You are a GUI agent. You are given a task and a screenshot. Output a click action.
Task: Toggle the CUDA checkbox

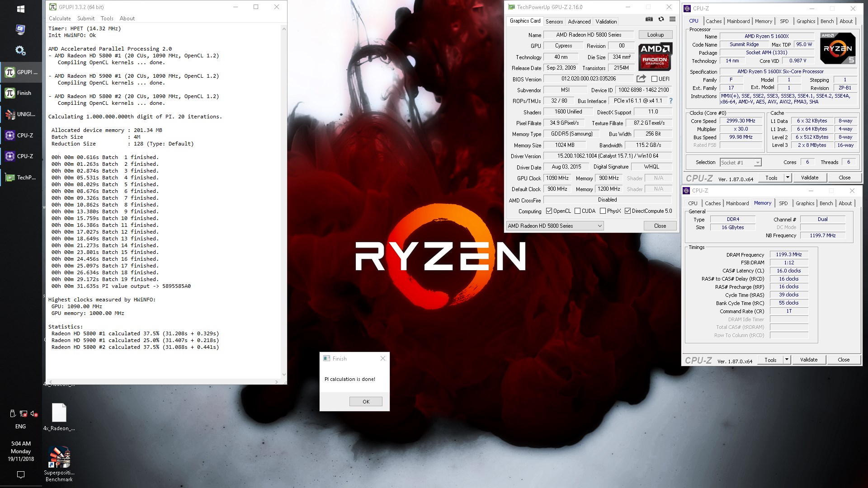pos(577,211)
